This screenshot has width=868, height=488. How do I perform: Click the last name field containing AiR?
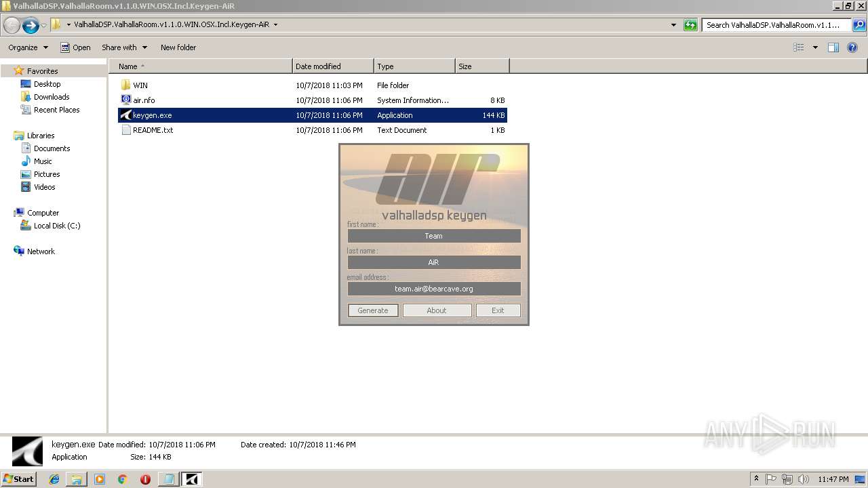point(434,262)
